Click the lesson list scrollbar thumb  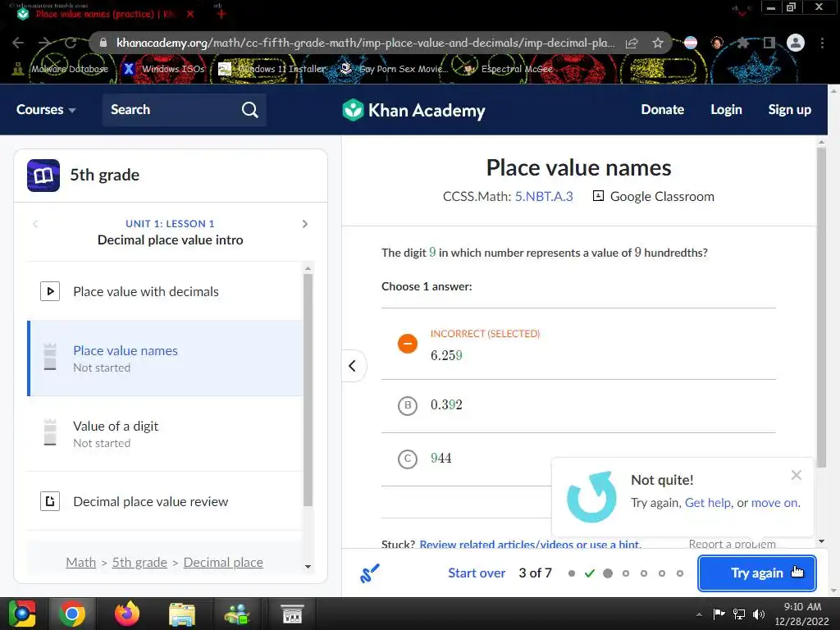[308, 390]
